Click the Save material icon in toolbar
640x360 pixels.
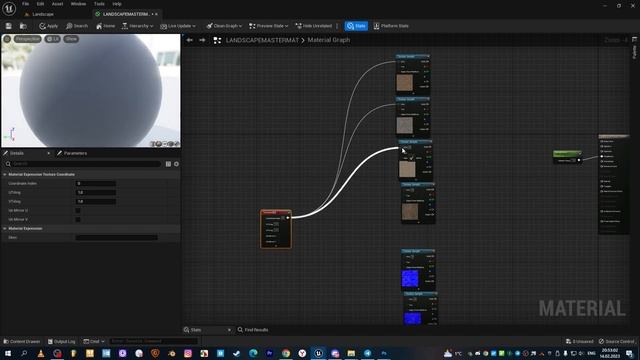point(9,26)
